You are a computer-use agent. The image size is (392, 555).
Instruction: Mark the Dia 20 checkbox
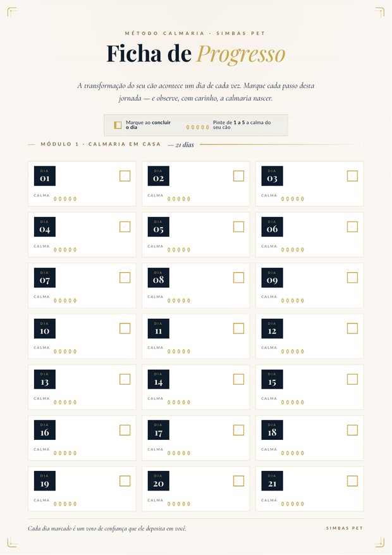(238, 481)
